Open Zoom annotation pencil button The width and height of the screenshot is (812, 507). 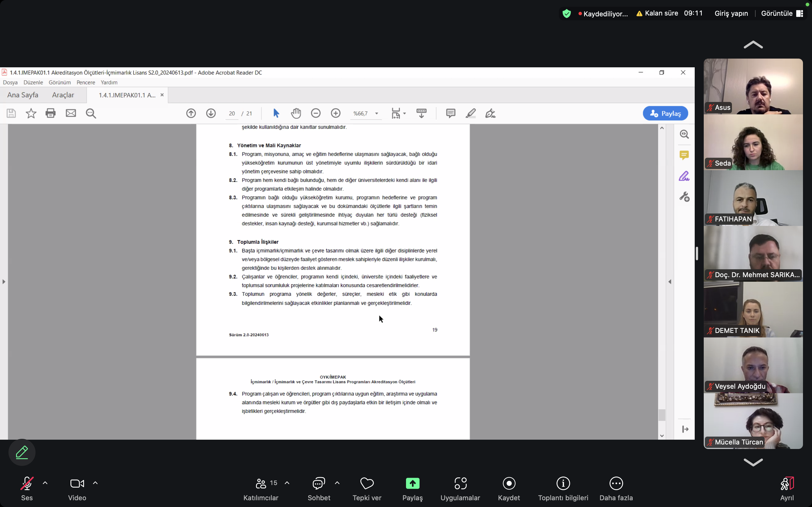tap(22, 452)
